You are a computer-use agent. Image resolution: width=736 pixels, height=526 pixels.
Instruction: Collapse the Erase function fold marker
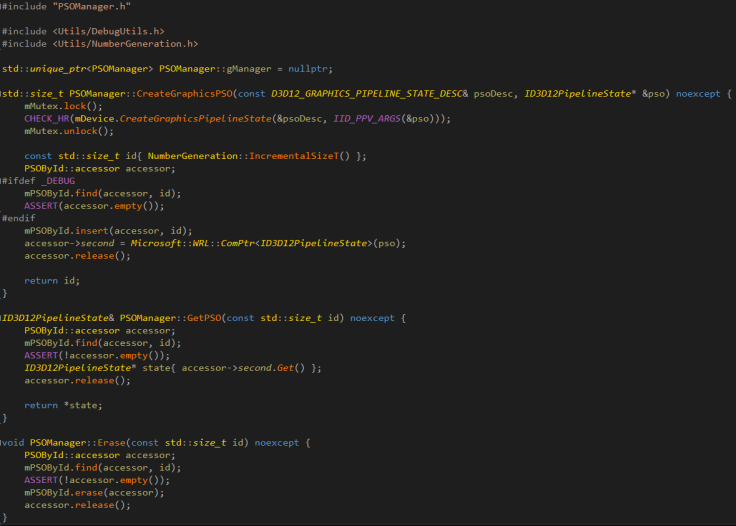point(3,442)
